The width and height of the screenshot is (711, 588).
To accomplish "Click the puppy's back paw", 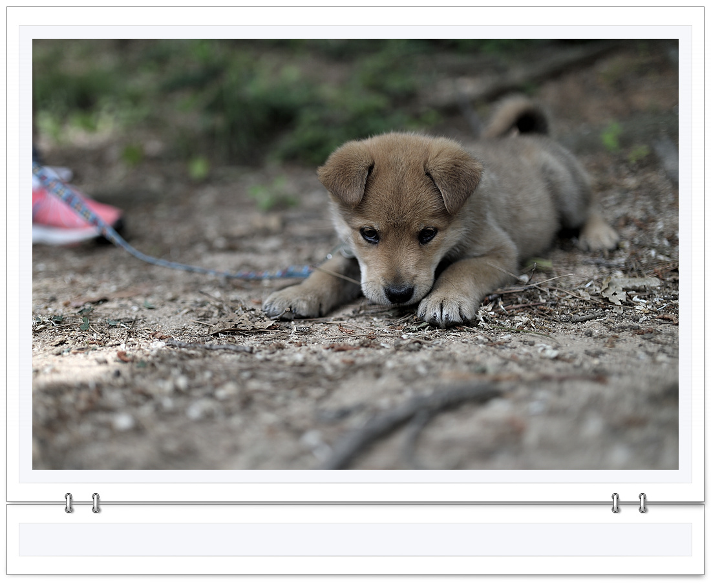I will (x=598, y=236).
